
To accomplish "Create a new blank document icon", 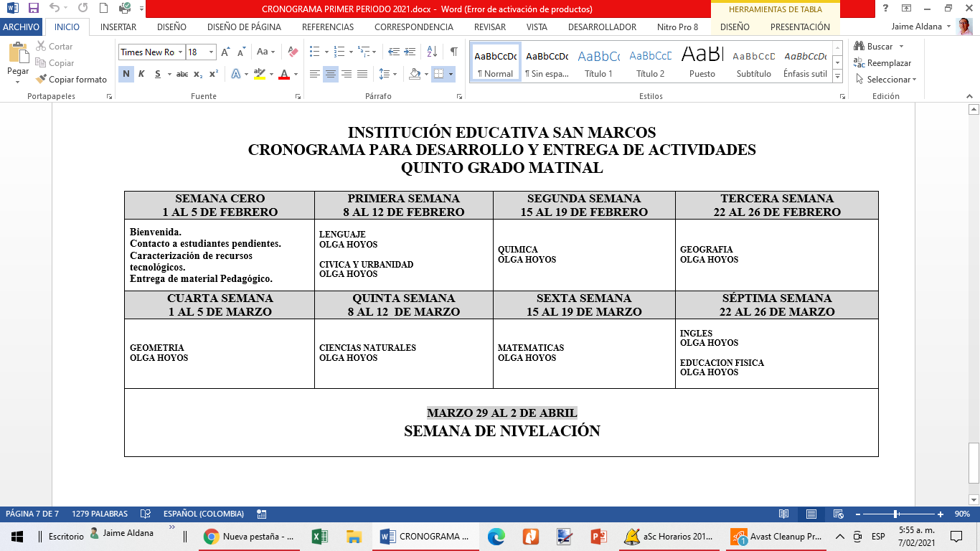I will click(104, 9).
